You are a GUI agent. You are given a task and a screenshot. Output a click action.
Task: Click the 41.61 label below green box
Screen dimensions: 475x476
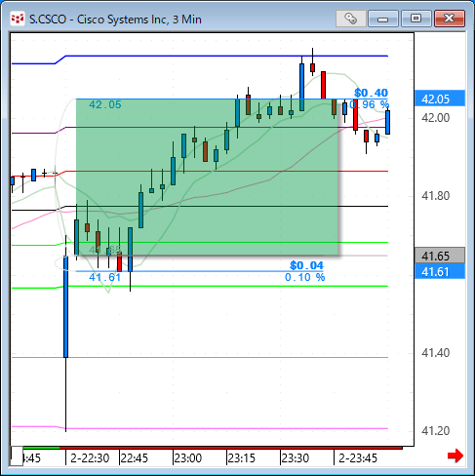pos(104,277)
